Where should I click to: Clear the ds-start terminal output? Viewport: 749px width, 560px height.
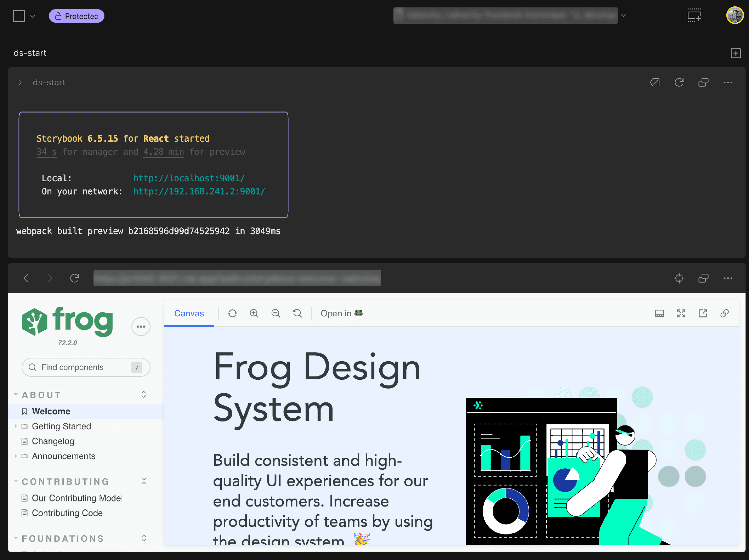655,82
